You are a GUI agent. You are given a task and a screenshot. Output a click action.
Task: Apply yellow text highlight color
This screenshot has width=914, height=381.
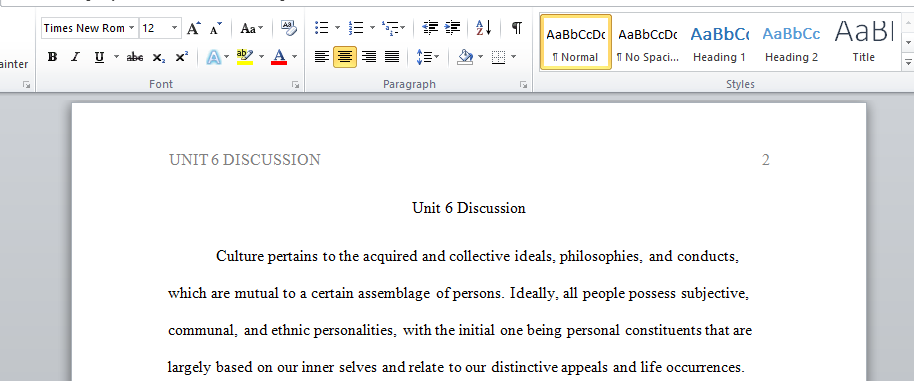244,57
